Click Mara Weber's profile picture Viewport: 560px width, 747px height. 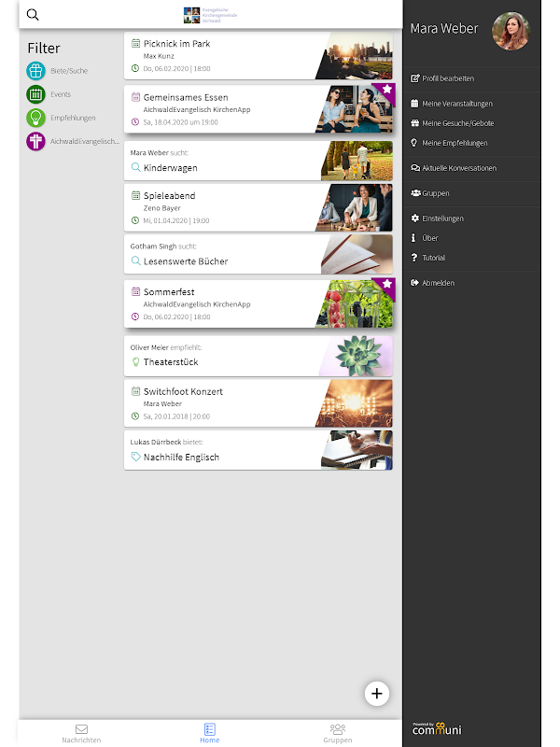coord(511,31)
